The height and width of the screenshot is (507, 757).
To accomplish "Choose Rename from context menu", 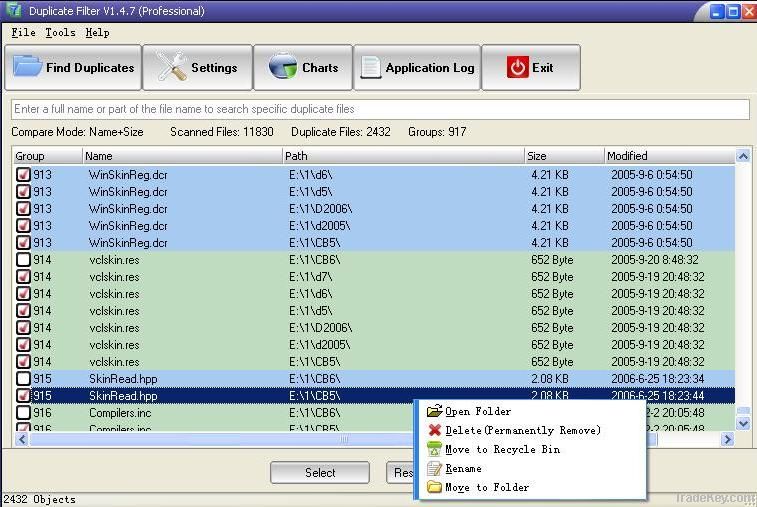I will [x=531, y=468].
